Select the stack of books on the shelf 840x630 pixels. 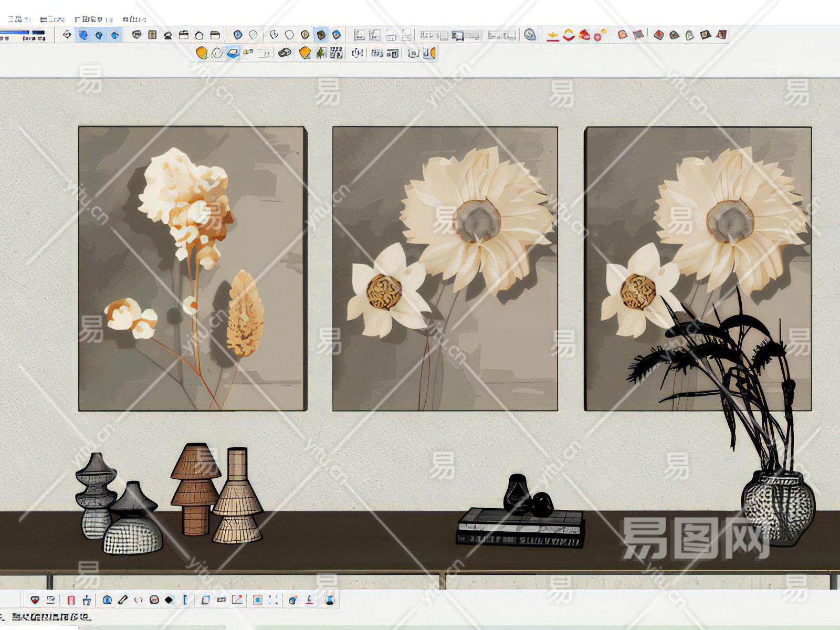(x=520, y=527)
